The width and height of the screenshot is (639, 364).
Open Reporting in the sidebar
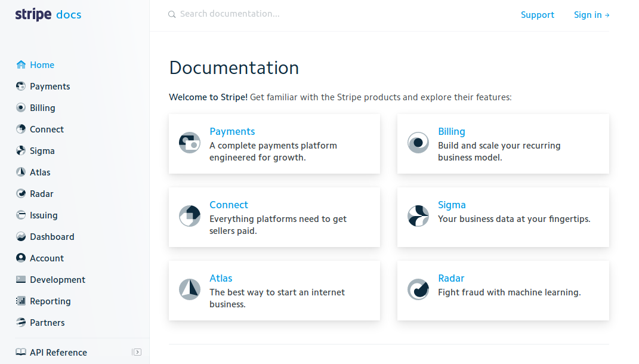click(50, 301)
